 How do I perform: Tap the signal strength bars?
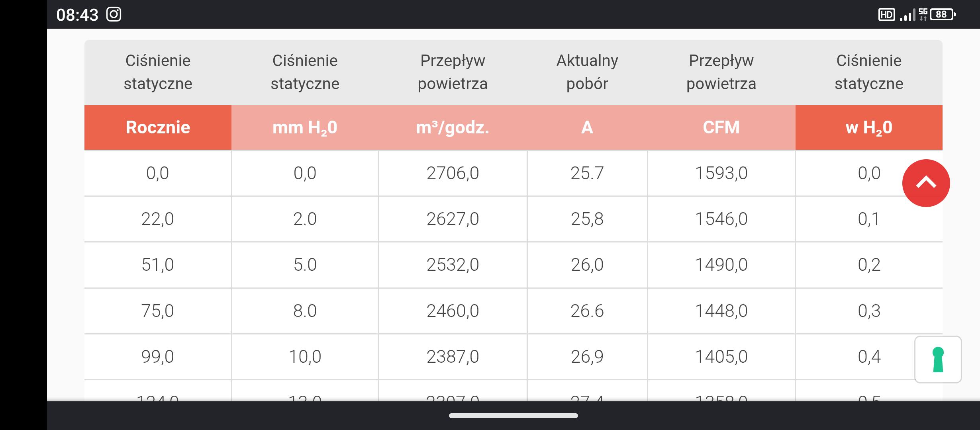coord(907,16)
